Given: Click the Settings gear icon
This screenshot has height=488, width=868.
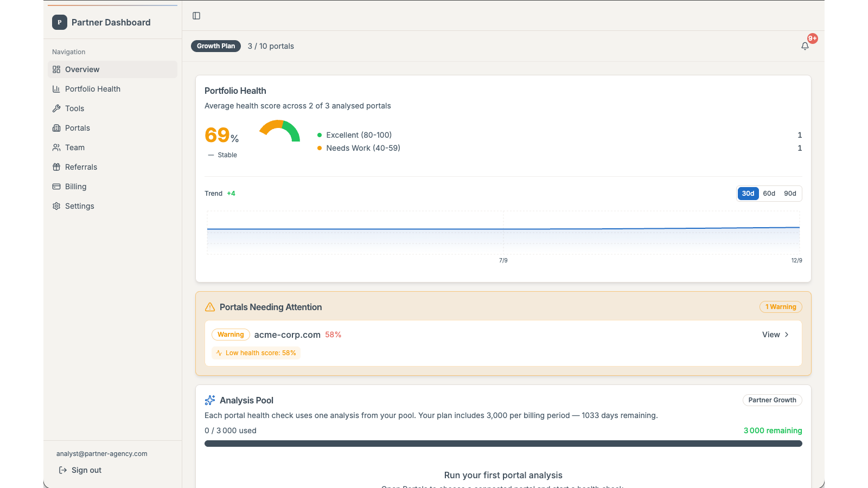Looking at the screenshot, I should (56, 206).
